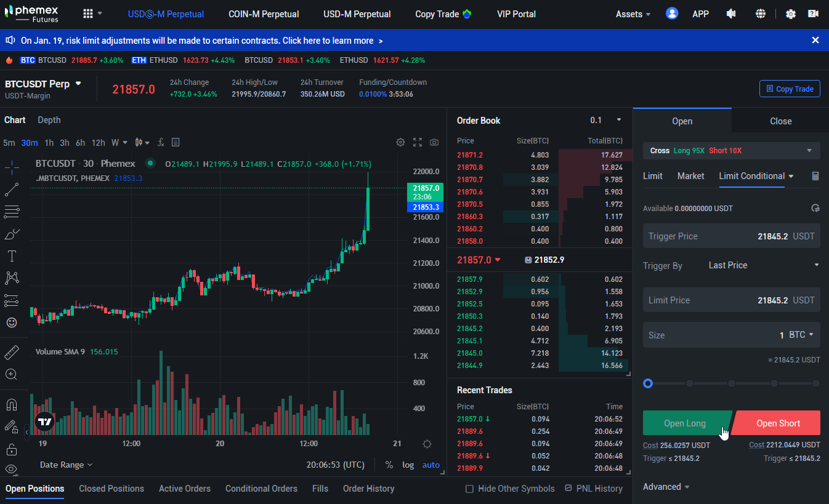The width and height of the screenshot is (829, 504).
Task: Toggle percent scale on chart
Action: point(389,465)
